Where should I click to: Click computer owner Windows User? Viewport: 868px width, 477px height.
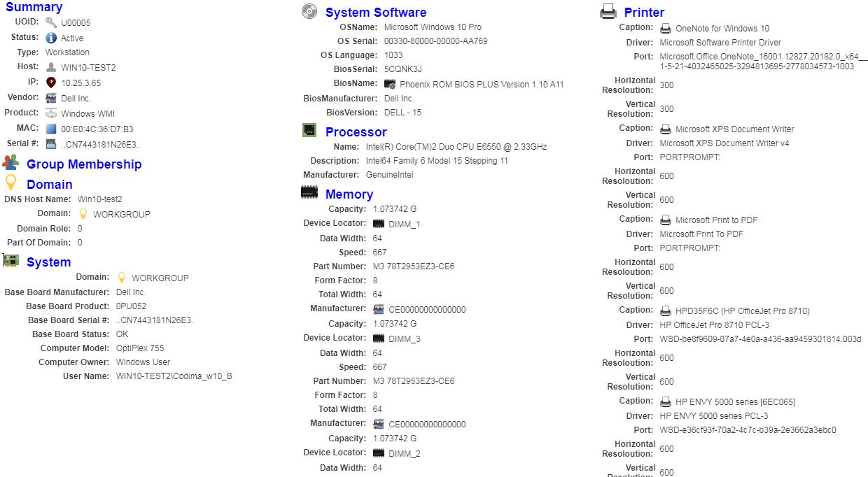coord(143,362)
